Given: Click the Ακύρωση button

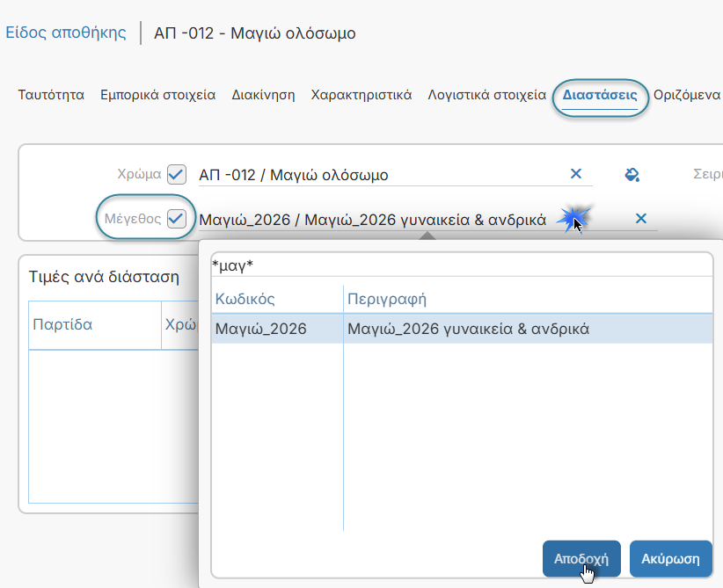Looking at the screenshot, I should coord(671,558).
